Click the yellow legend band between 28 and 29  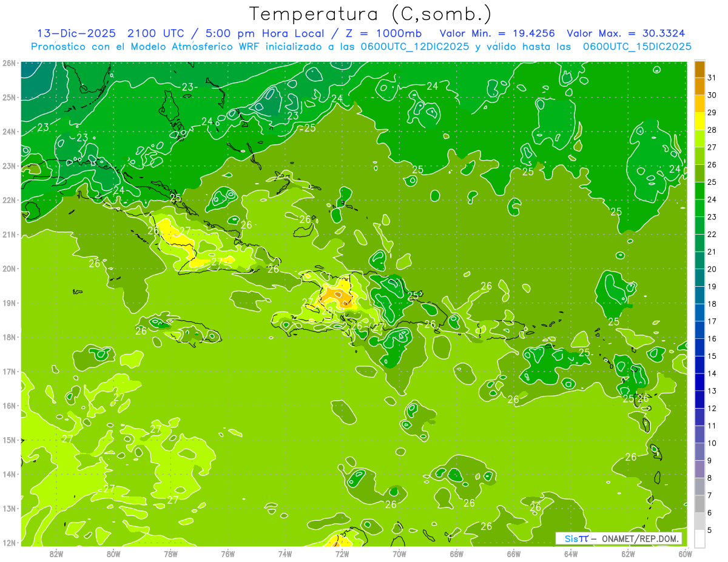point(699,121)
